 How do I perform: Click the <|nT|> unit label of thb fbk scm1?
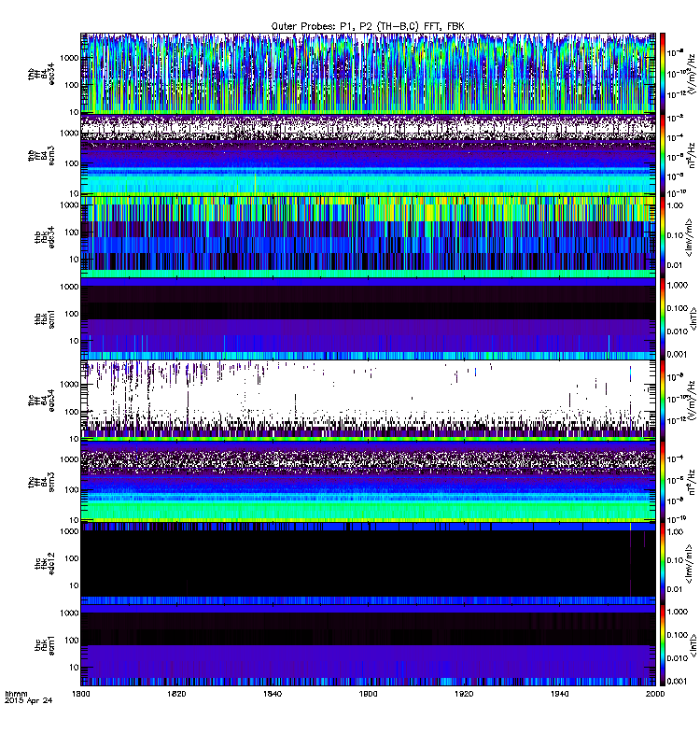pyautogui.click(x=693, y=318)
